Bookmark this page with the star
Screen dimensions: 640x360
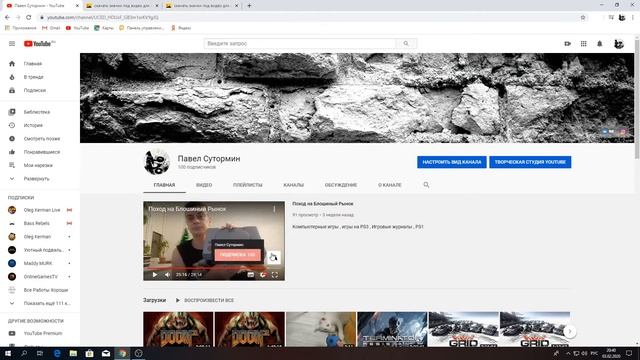(x=583, y=18)
